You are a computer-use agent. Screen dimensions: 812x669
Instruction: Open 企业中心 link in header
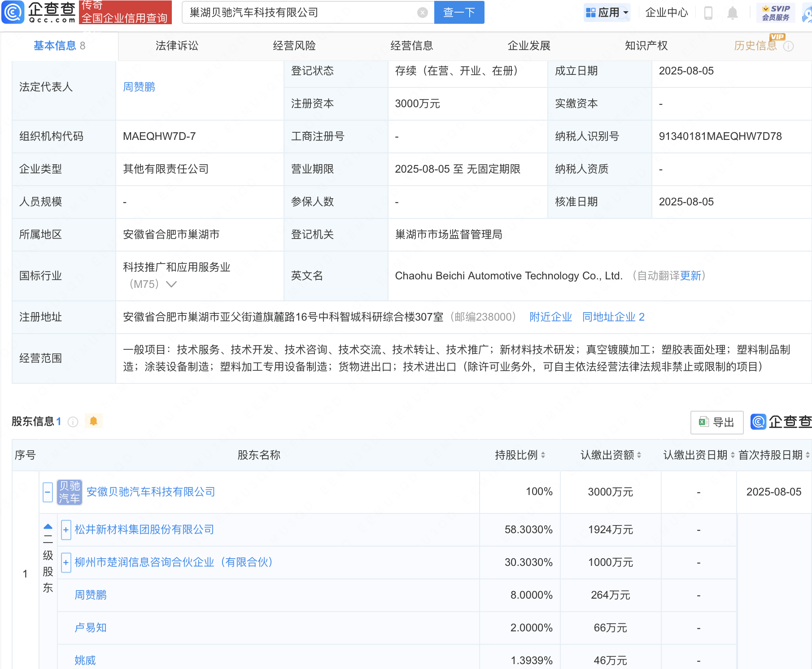[667, 13]
